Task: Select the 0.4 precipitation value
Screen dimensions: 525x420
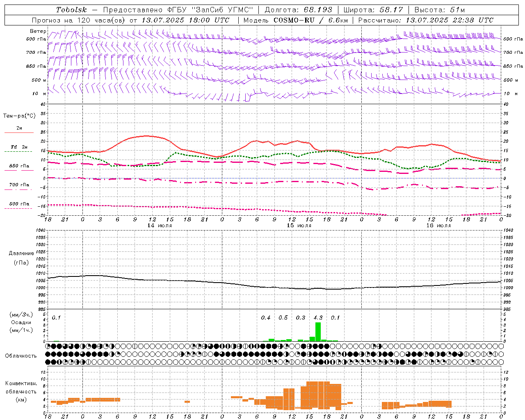Action: tap(266, 317)
